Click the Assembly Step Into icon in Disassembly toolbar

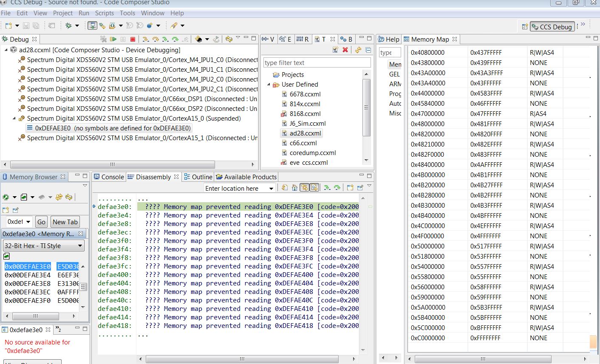point(327,187)
